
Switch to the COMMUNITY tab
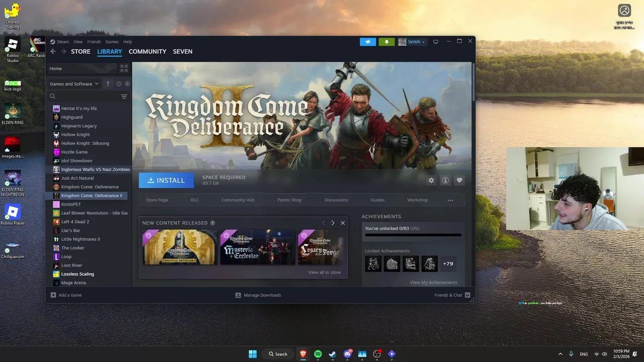coord(147,51)
